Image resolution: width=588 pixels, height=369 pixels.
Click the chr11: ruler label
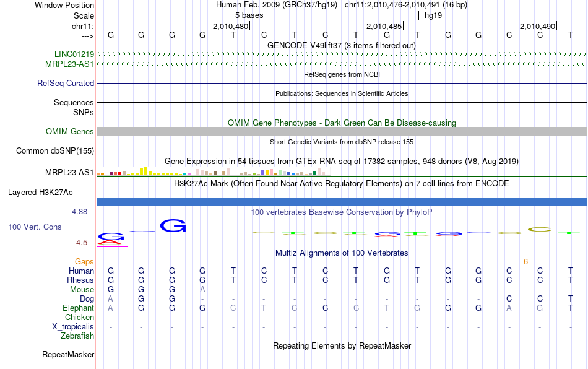coord(83,26)
